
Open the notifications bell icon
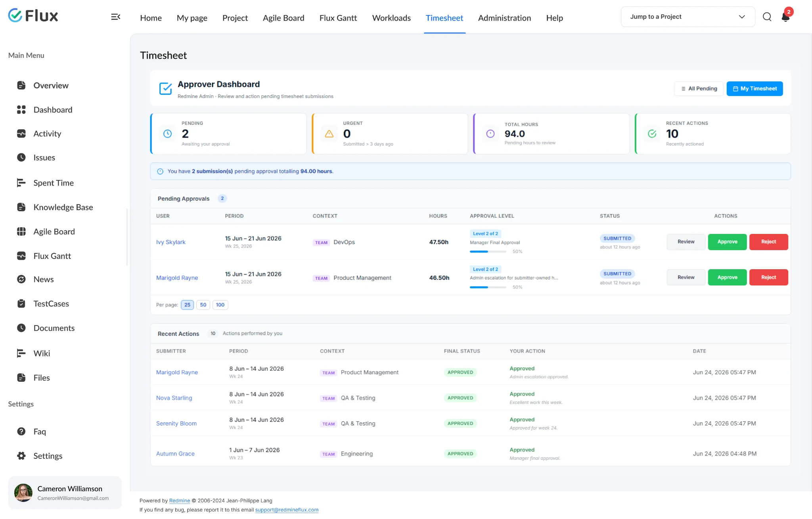tap(785, 17)
